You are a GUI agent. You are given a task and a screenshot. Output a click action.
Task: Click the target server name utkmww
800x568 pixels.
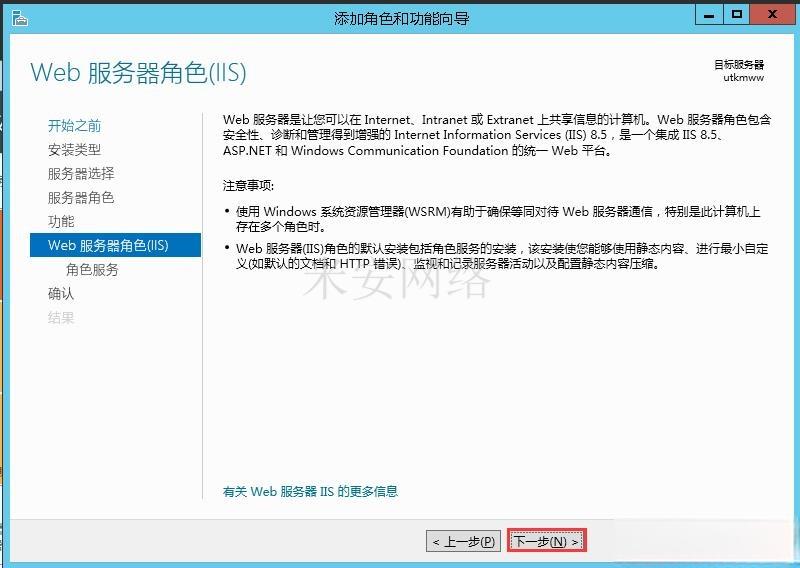click(x=743, y=77)
